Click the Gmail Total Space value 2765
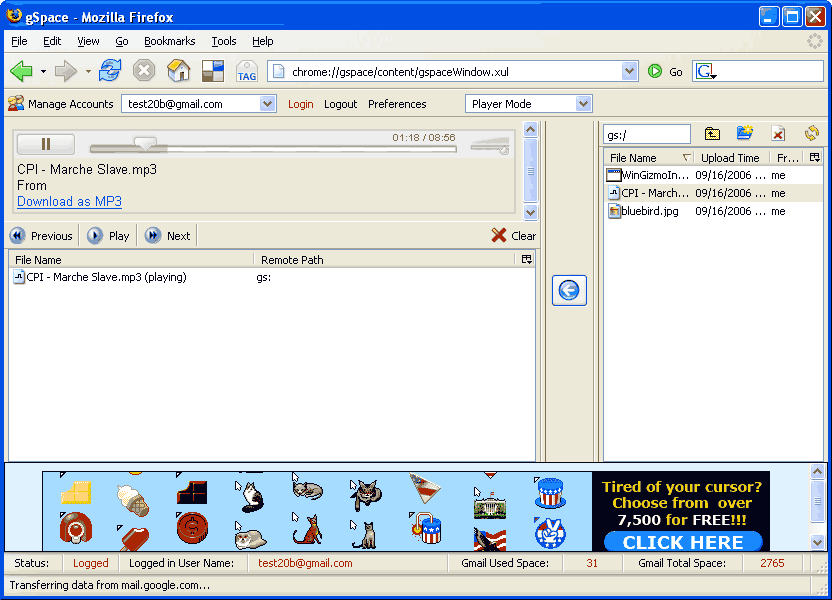Screen dimensions: 832x600 click(x=772, y=563)
